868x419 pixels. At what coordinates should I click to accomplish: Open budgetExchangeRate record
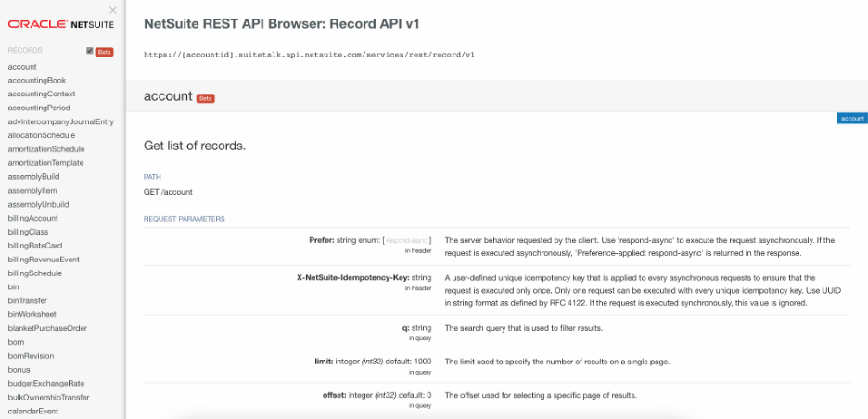coord(46,384)
